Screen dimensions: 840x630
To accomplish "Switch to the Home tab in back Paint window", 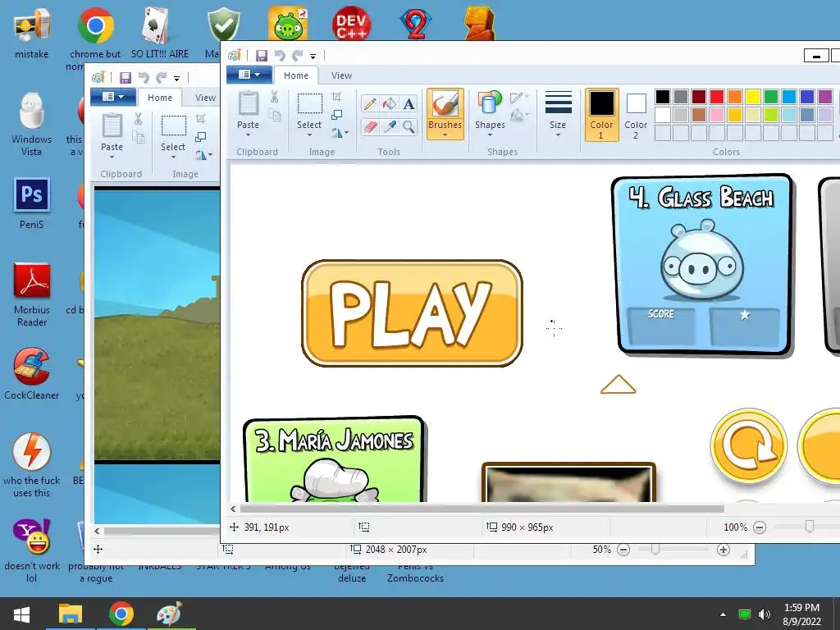I will pos(160,98).
